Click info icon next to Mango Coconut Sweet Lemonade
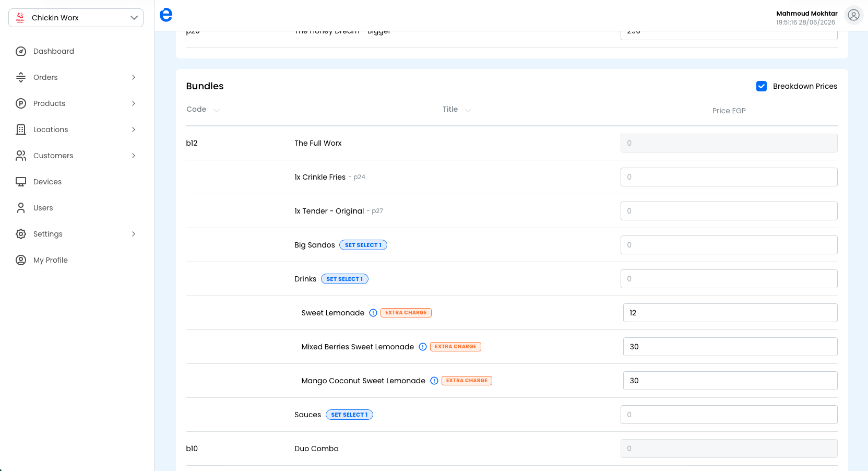The width and height of the screenshot is (868, 471). click(434, 381)
